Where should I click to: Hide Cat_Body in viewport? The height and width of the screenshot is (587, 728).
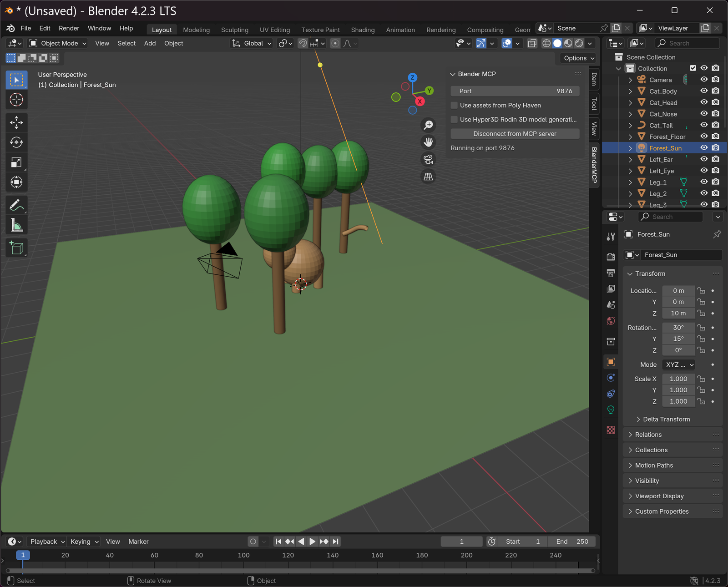[704, 91]
